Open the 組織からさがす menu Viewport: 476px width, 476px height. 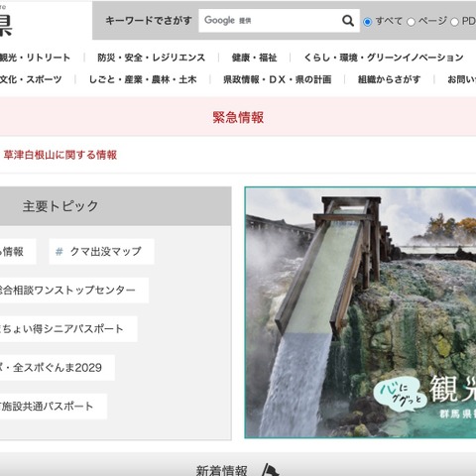[389, 79]
